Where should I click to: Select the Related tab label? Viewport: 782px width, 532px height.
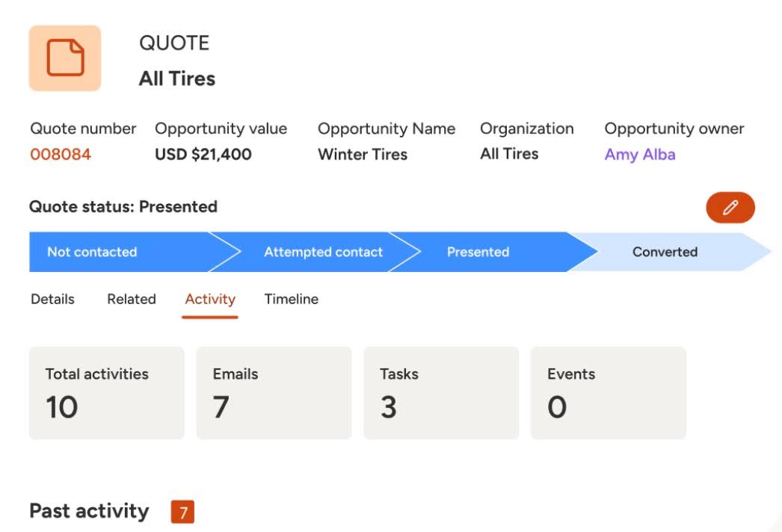132,299
